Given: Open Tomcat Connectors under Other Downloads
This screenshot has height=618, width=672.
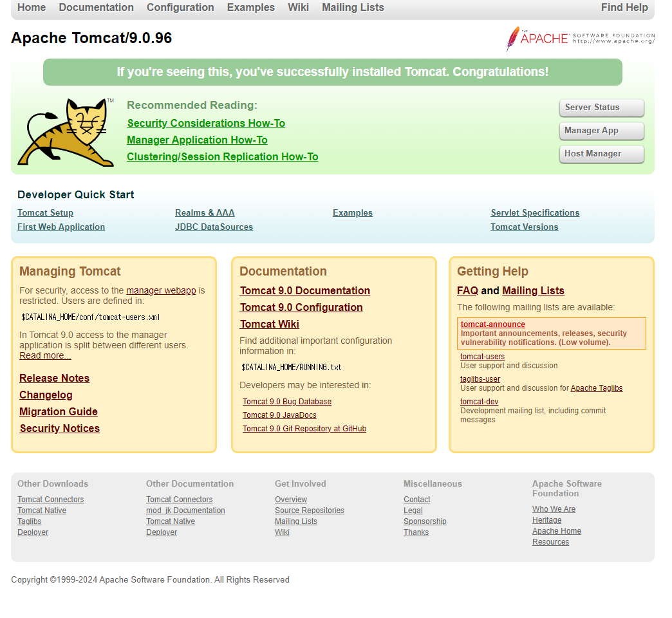Looking at the screenshot, I should [x=51, y=500].
